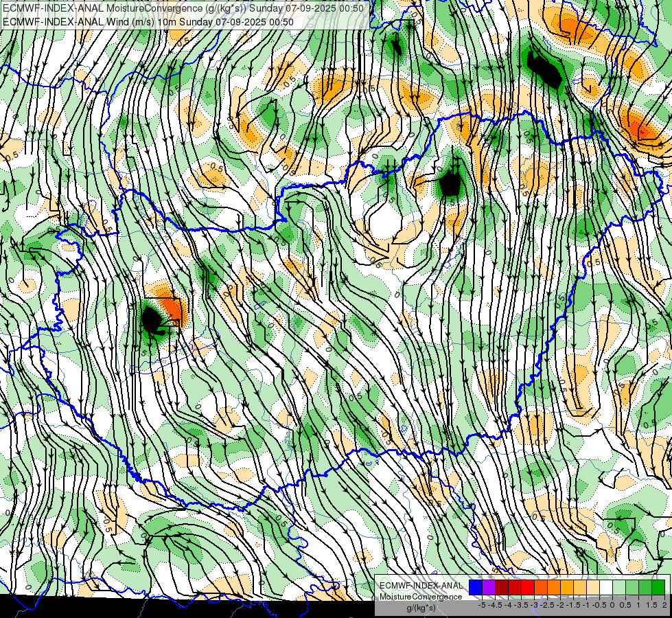Pick the light green swatch (0.5 to 1)
This screenshot has width=672, height=618.
pyautogui.click(x=632, y=588)
